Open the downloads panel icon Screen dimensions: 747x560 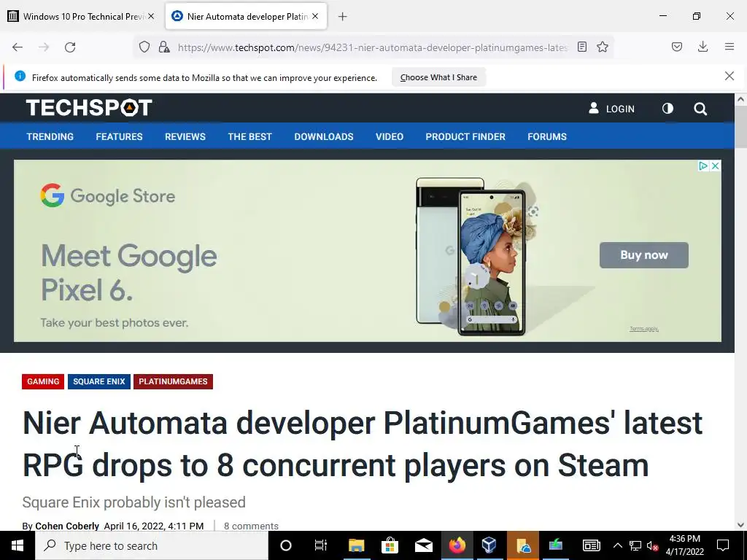[x=703, y=47]
